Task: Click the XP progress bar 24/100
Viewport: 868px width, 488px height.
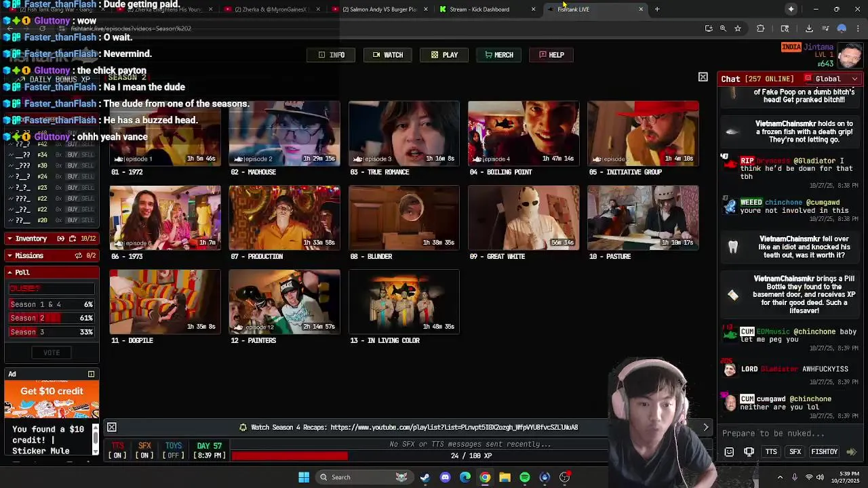Action: pyautogui.click(x=471, y=456)
